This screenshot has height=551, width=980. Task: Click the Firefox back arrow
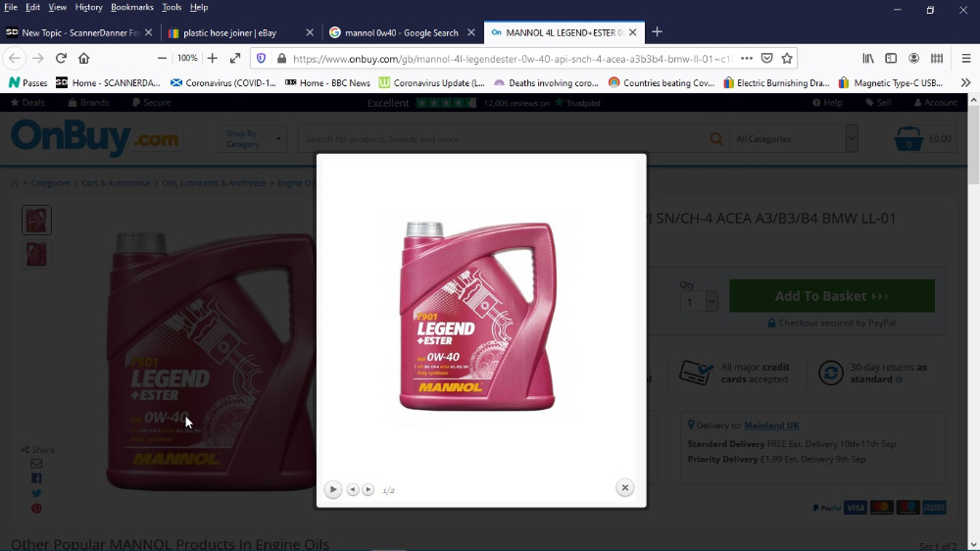point(15,58)
